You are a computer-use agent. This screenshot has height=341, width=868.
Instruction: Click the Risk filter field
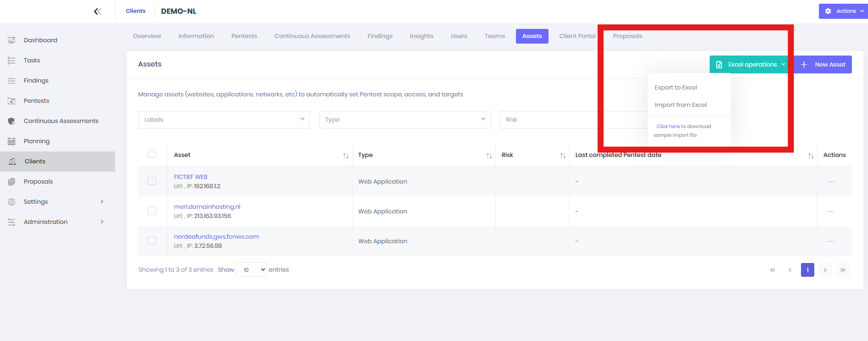(551, 120)
